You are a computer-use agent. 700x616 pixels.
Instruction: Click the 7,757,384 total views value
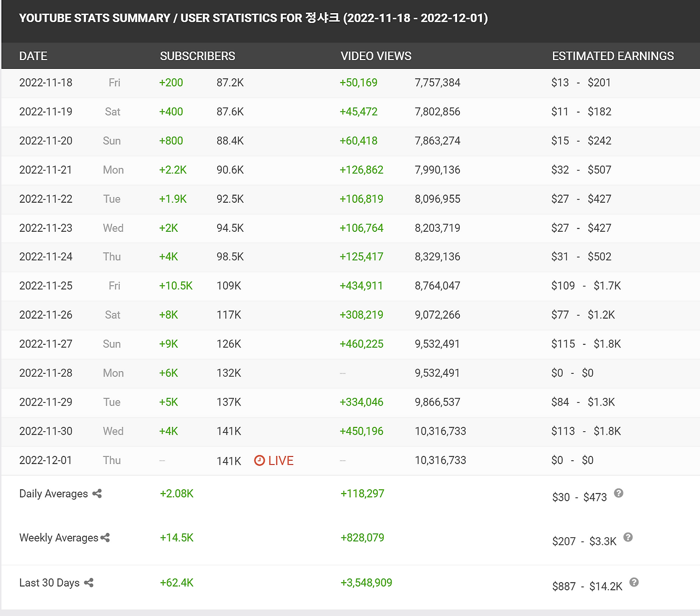(437, 83)
